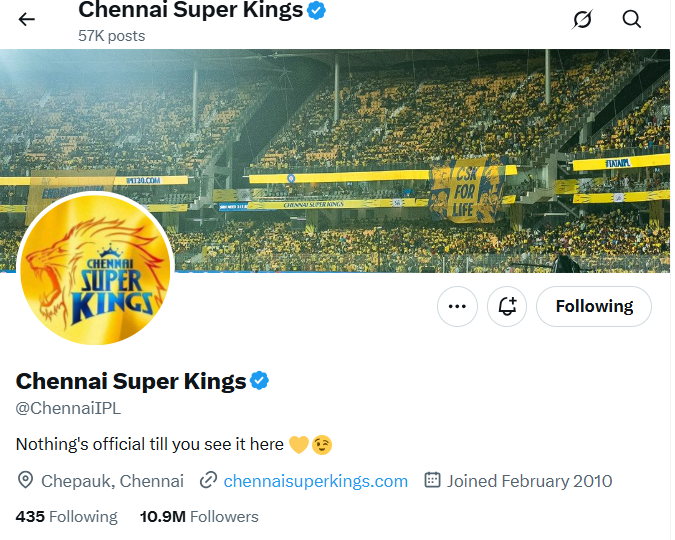Viewport: 675px width, 540px height.
Task: Click the search magnifier icon
Action: (632, 20)
